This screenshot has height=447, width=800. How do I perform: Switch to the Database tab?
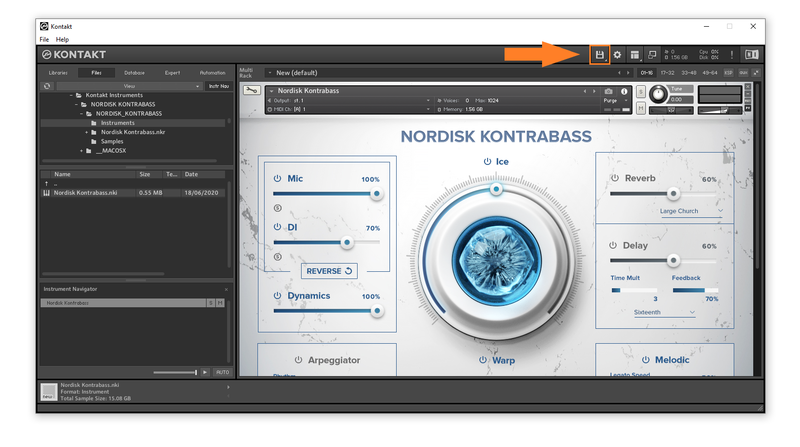coord(134,73)
